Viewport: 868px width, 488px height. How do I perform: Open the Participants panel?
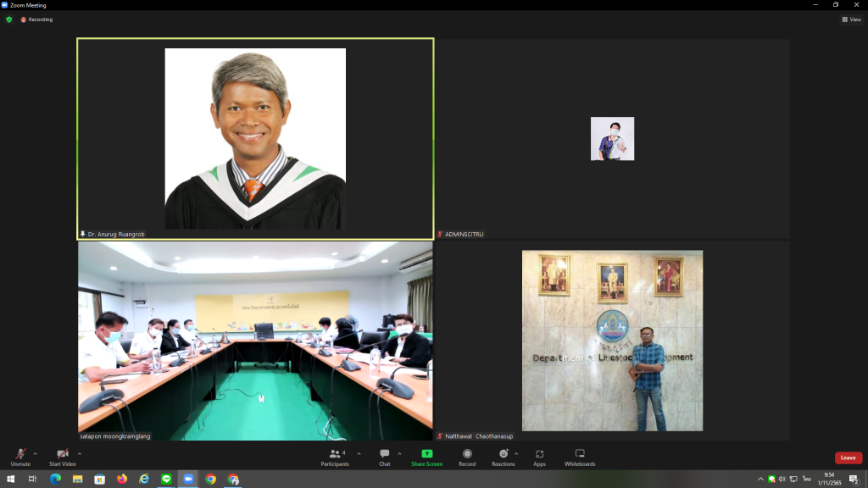[335, 457]
